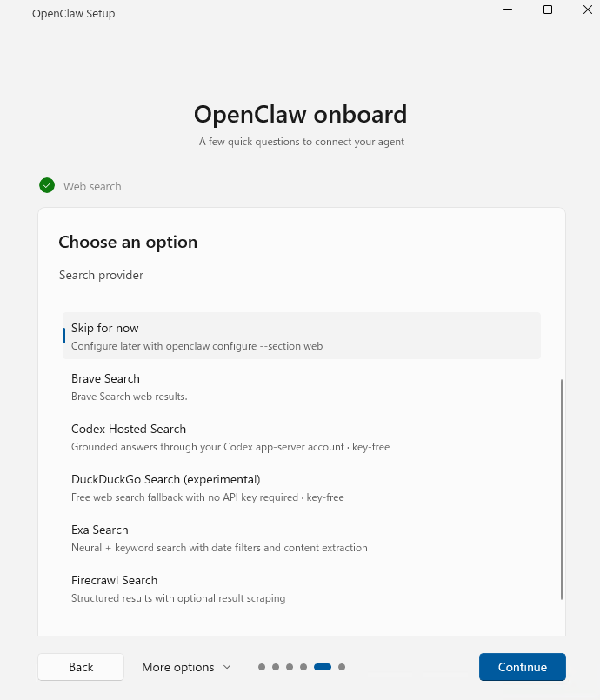The image size is (600, 700).
Task: Select Firecrawl Search option
Action: pyautogui.click(x=302, y=589)
